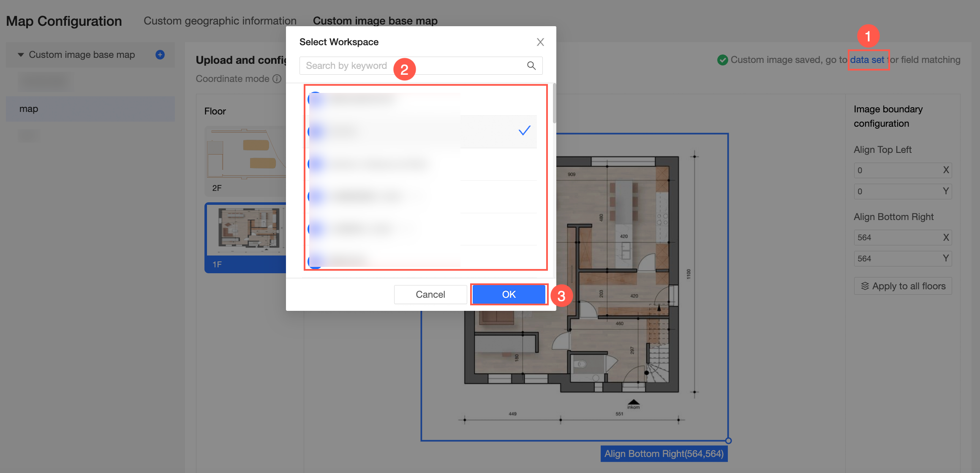Click Apply to all floors button
This screenshot has width=980, height=473.
(x=903, y=286)
